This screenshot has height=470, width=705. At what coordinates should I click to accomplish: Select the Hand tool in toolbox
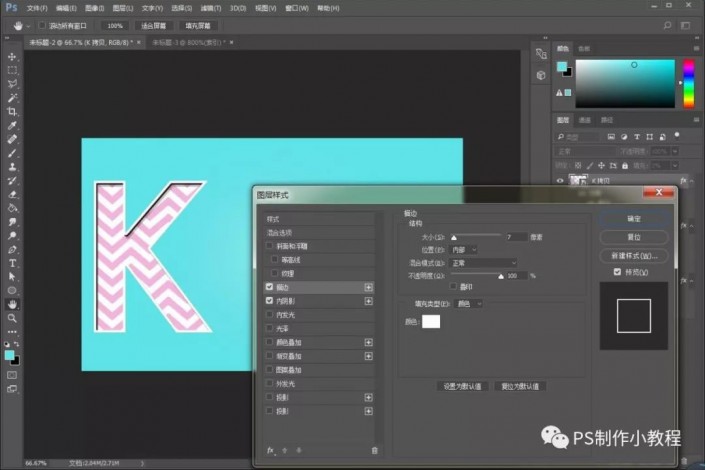[12, 304]
